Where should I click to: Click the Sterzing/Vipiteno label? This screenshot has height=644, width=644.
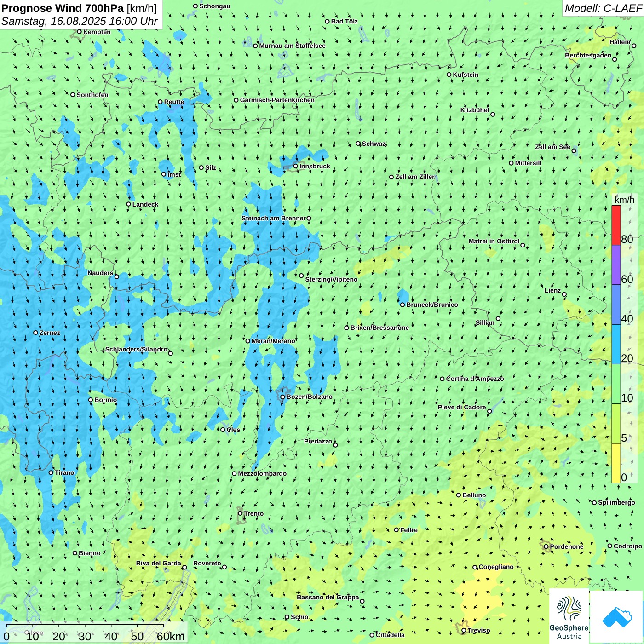(x=331, y=279)
